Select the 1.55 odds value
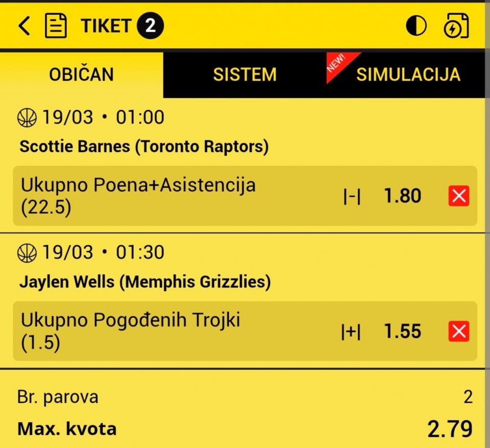Screen dimensions: 490x448 402,332
